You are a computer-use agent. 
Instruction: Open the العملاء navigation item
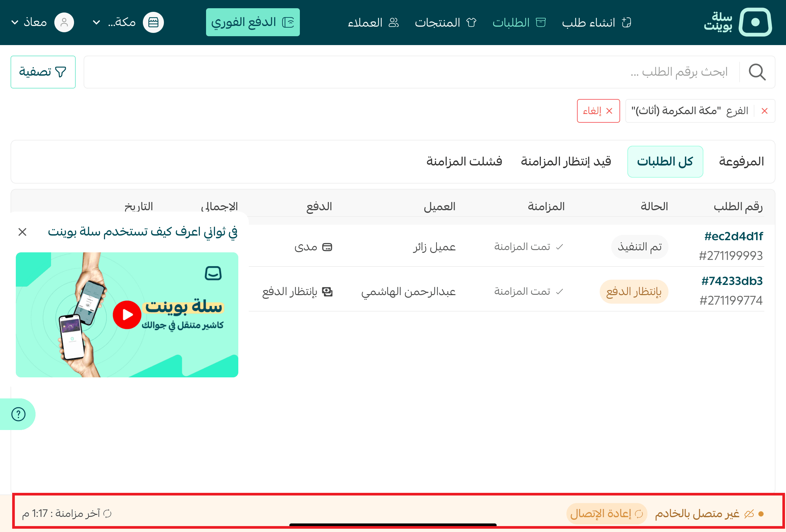point(373,23)
